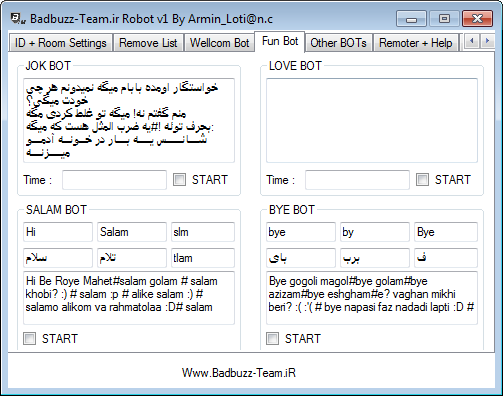Open the Remoter + Help tab
This screenshot has width=503, height=396.
coord(416,43)
